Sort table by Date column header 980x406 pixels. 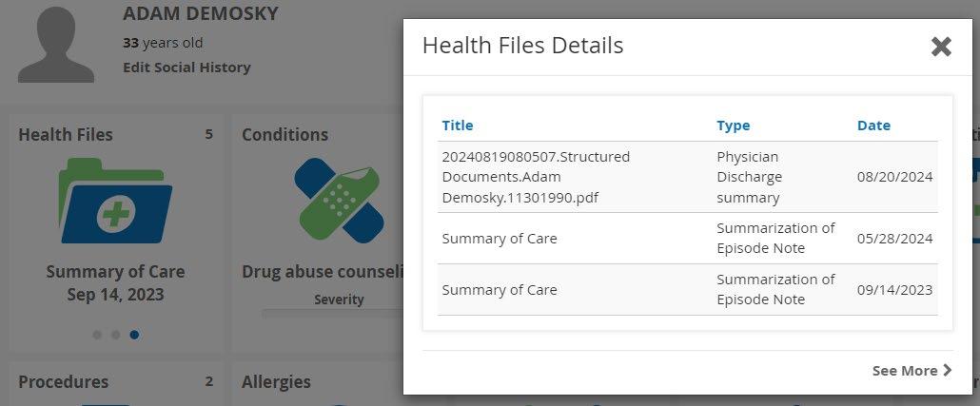[x=873, y=125]
